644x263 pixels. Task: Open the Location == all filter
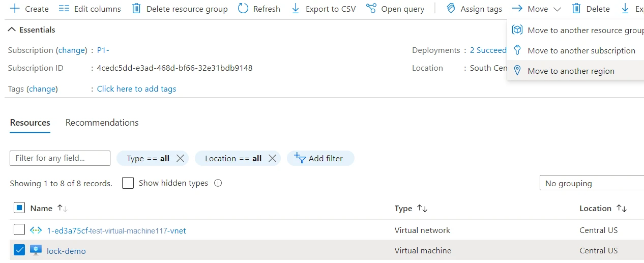tap(233, 158)
